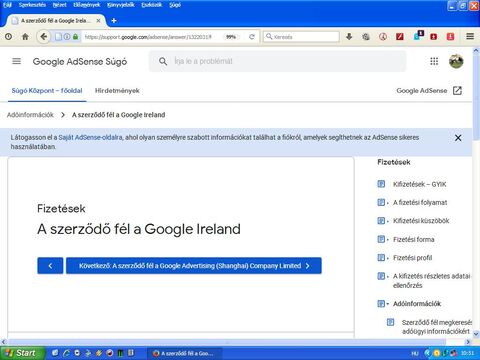Click the red slash extension icon
The width and height of the screenshot is (480, 360).
400,37
